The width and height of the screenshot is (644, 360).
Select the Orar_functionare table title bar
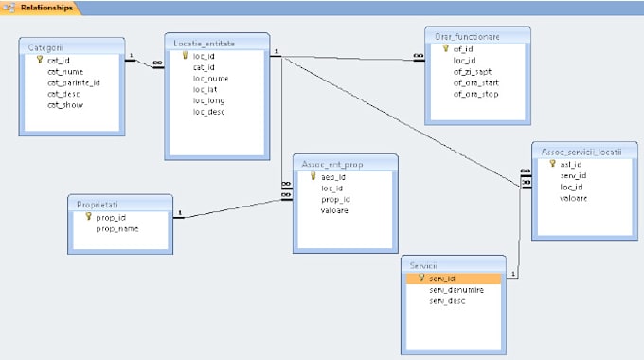click(477, 36)
